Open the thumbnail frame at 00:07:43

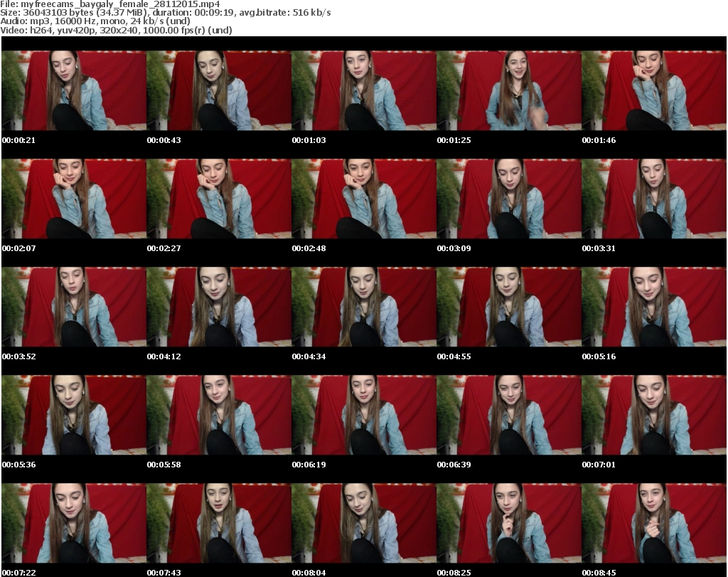[x=219, y=524]
